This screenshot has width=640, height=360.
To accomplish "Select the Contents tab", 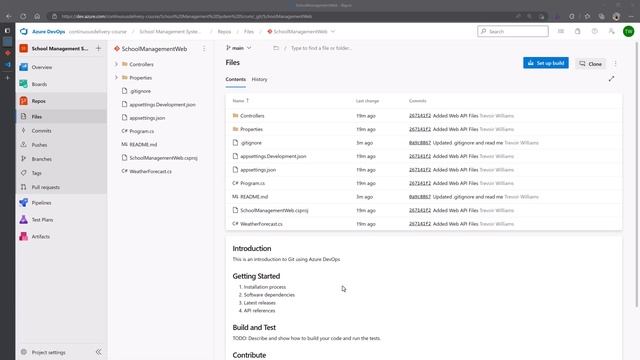I will (x=236, y=79).
